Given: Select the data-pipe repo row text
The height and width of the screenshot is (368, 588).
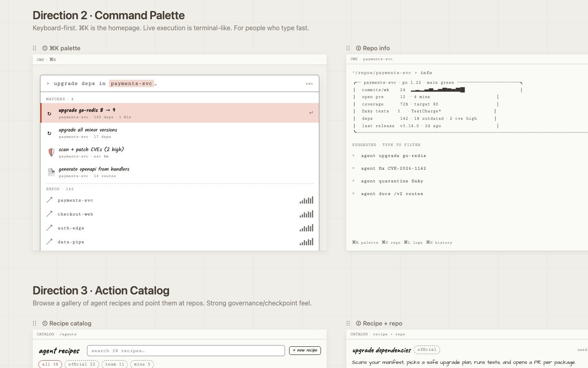Looking at the screenshot, I should click(71, 242).
